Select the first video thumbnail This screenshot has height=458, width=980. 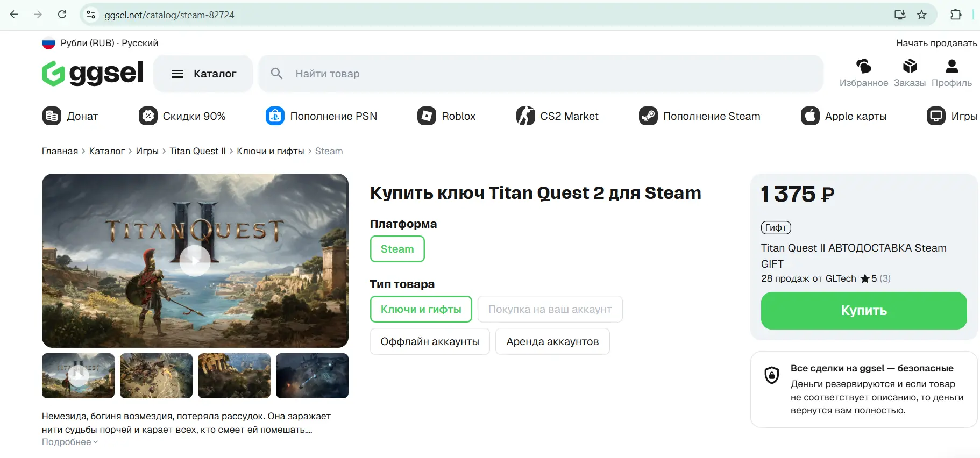pos(78,376)
